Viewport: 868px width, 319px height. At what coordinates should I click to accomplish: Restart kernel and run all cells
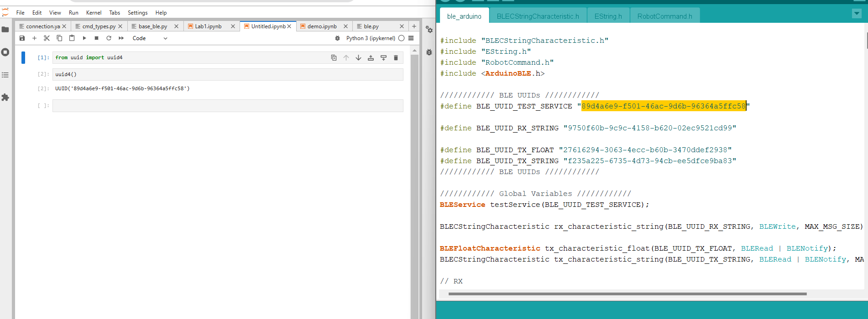pyautogui.click(x=121, y=38)
